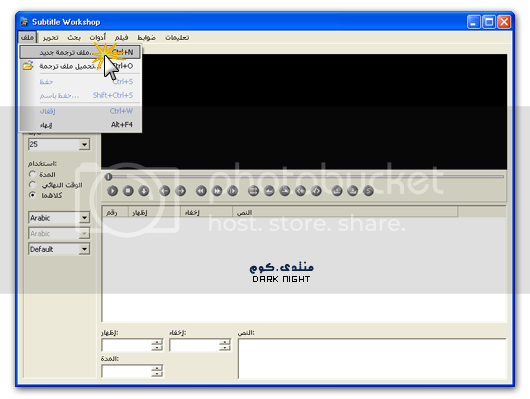
Task: Click inside the المدة duration input field
Action: pos(126,371)
